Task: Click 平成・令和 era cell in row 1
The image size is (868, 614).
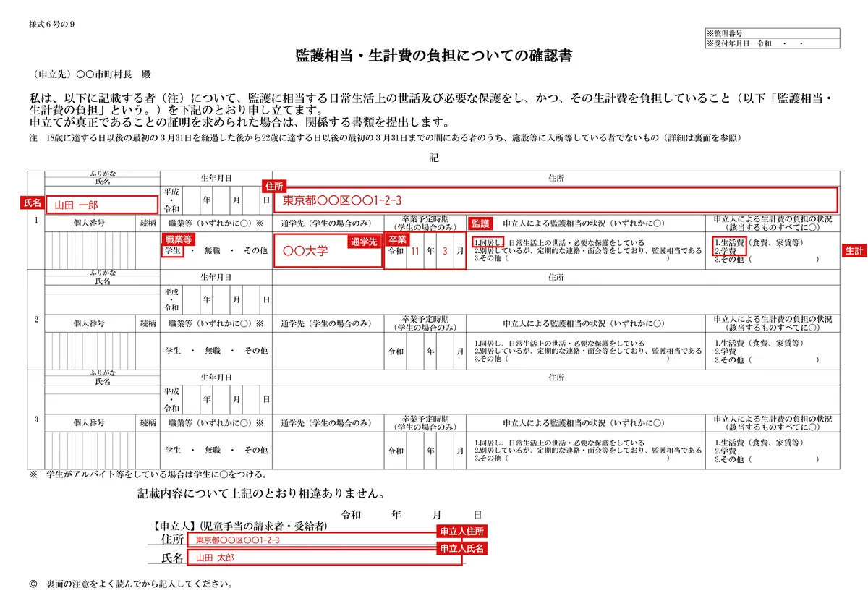Action: pyautogui.click(x=171, y=200)
